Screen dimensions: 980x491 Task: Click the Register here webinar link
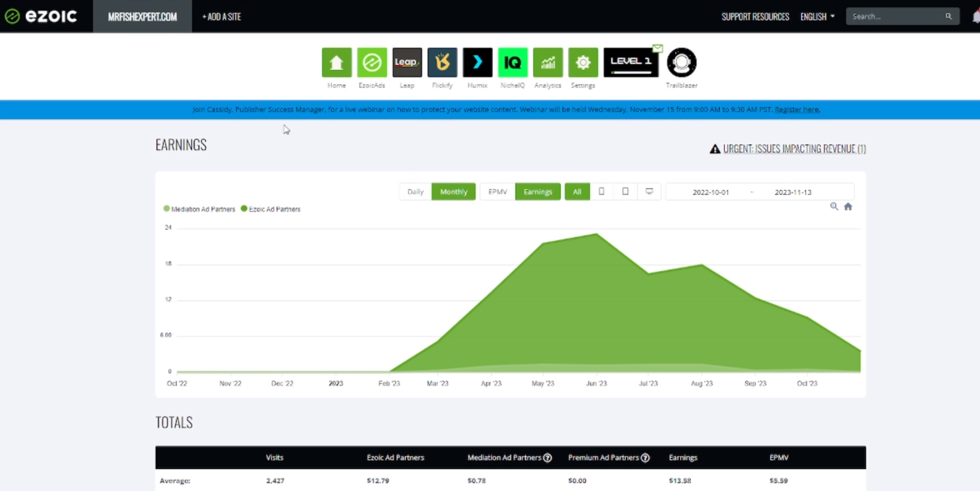(797, 110)
